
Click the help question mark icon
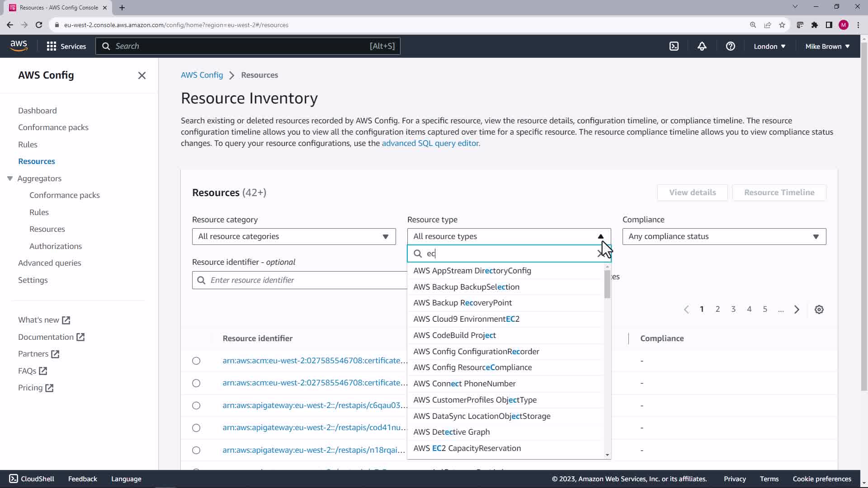pos(730,46)
